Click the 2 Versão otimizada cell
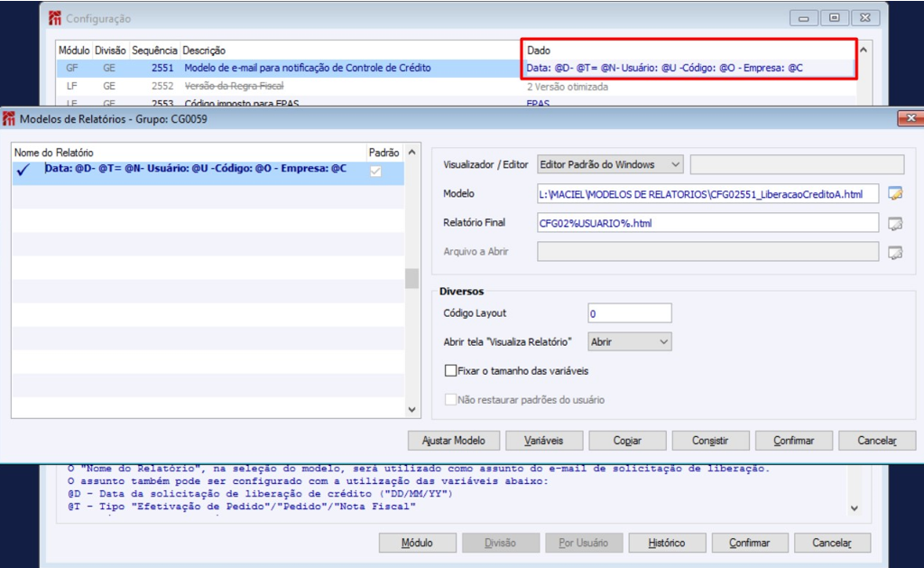924x568 pixels. (x=568, y=87)
